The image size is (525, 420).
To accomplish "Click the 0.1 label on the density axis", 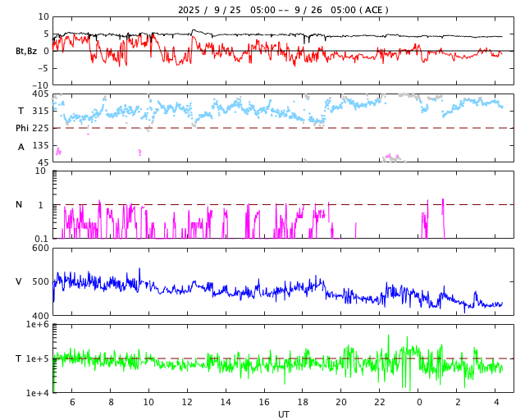I will pos(41,239).
